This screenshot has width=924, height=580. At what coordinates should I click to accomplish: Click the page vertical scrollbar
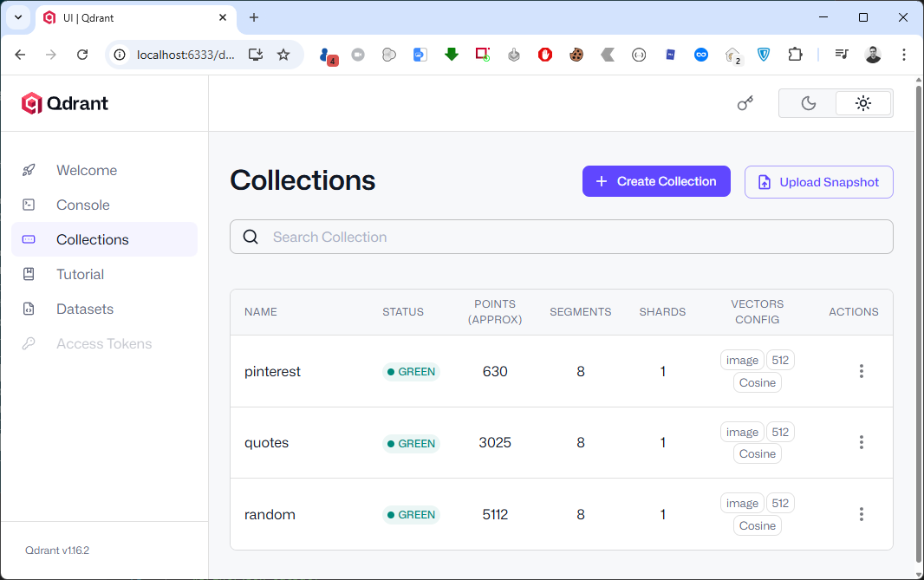point(919,321)
